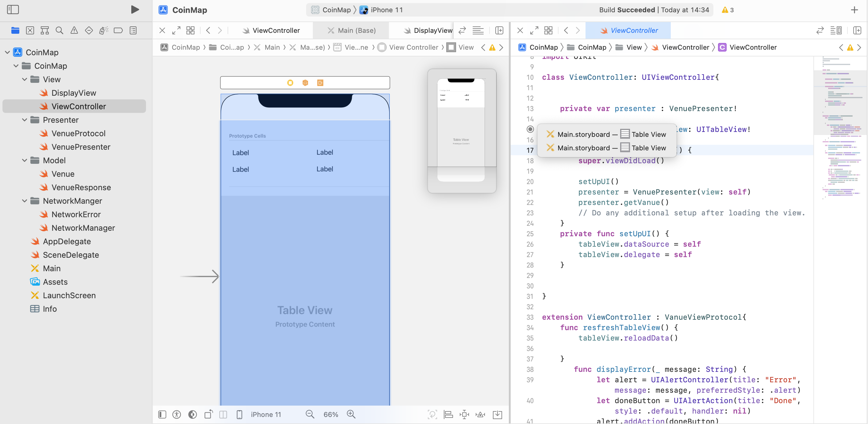Open the Align constraints tool
Image resolution: width=868 pixels, height=424 pixels.
click(x=448, y=414)
